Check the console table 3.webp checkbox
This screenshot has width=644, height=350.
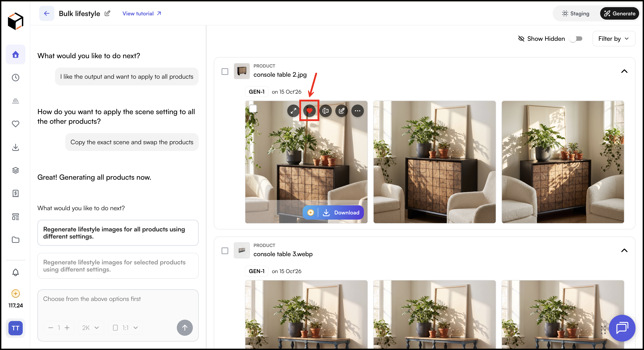coord(225,251)
